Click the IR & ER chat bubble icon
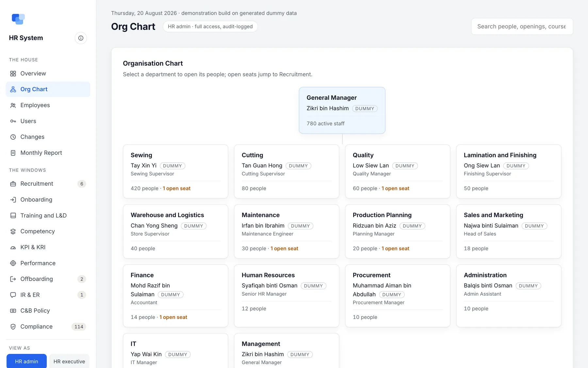 [13, 295]
